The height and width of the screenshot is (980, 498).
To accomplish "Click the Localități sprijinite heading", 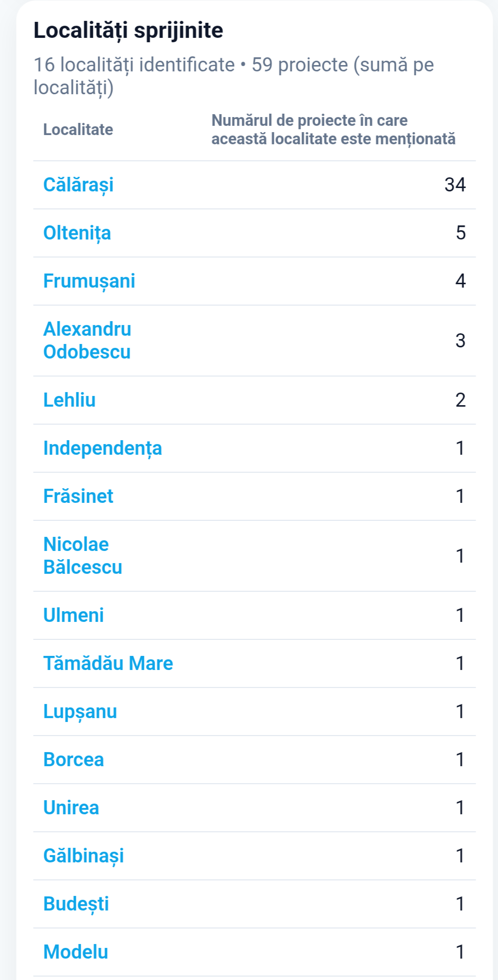I will pyautogui.click(x=128, y=31).
